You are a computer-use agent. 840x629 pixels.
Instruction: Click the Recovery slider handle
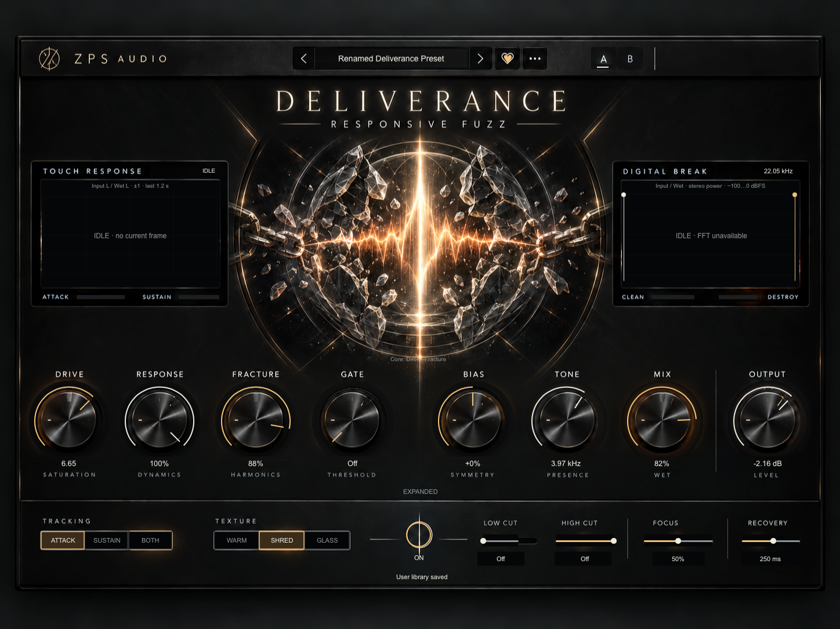(773, 541)
